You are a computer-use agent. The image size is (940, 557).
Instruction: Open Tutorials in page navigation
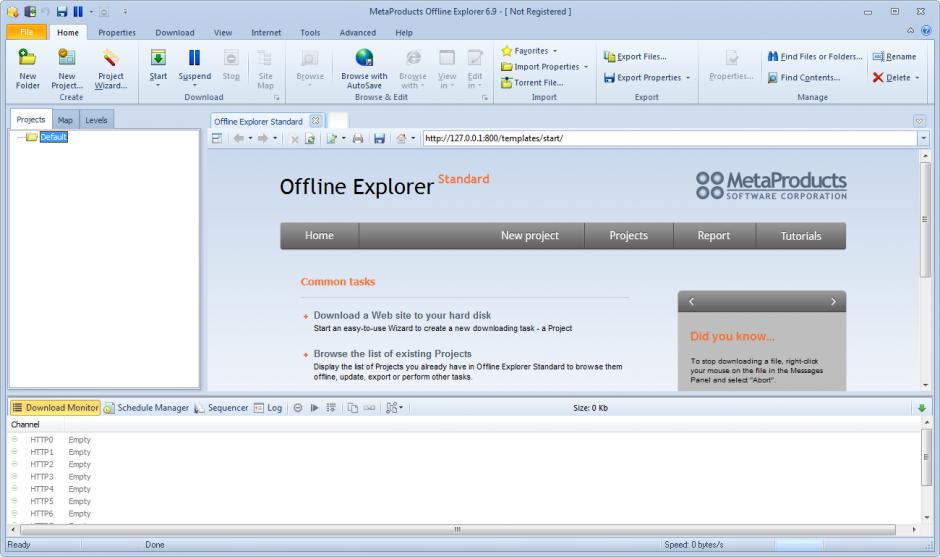(x=800, y=236)
